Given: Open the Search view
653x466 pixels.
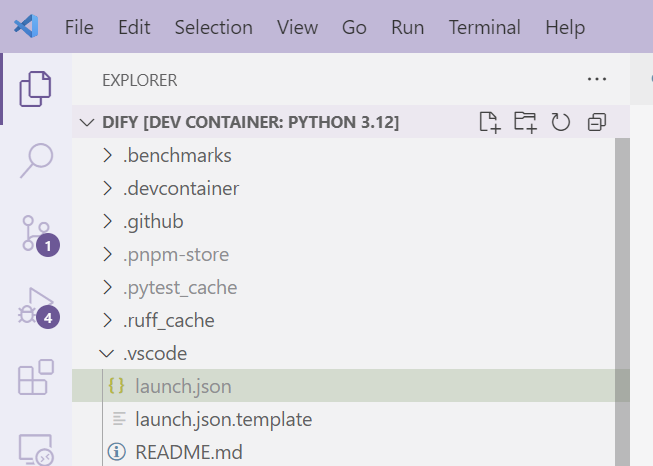Looking at the screenshot, I should pyautogui.click(x=35, y=160).
